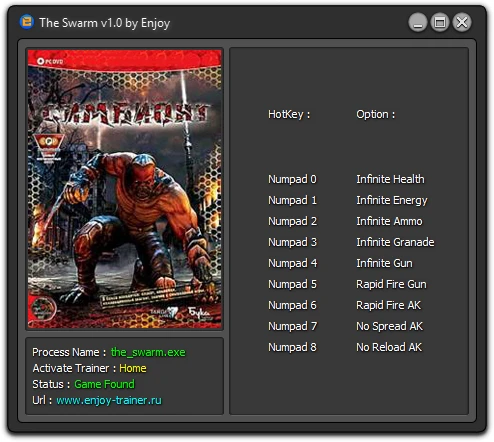Click the game cover art image

pos(125,189)
